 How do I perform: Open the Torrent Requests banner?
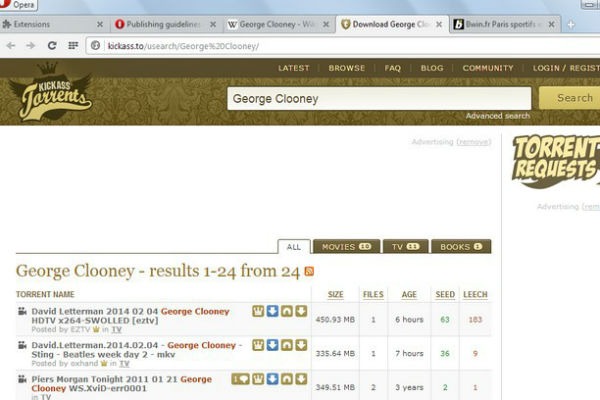[556, 162]
